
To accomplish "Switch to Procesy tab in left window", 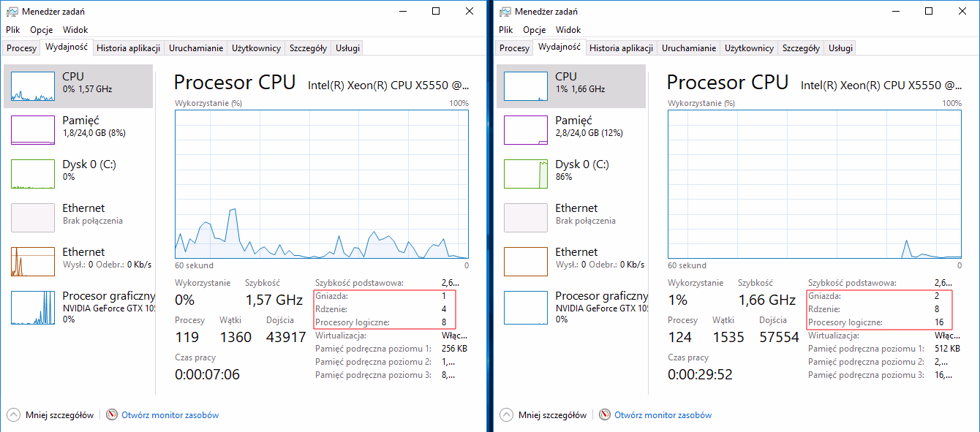I will pos(21,48).
